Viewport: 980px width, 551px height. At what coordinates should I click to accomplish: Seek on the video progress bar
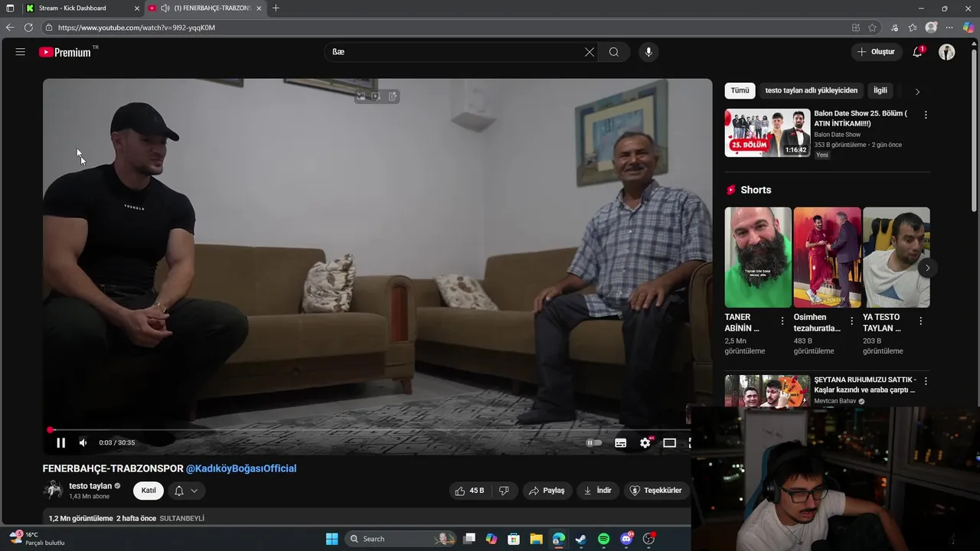coord(367,430)
